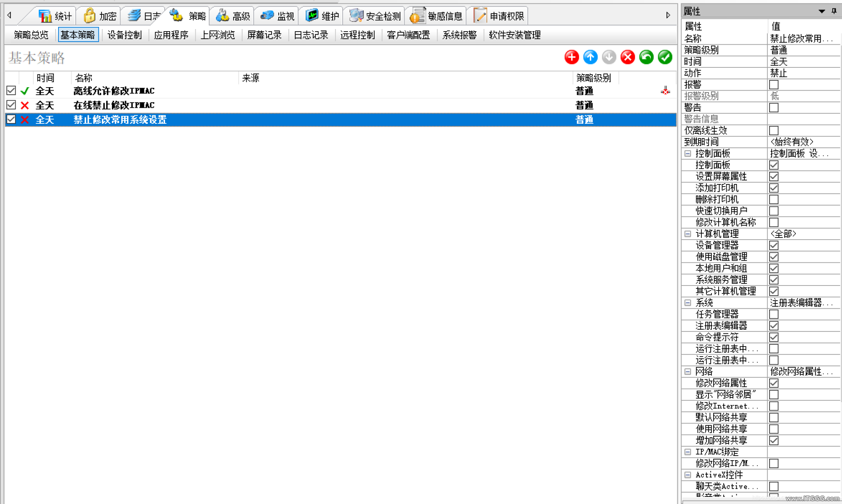Open the 维护 toolbar tab

point(322,16)
